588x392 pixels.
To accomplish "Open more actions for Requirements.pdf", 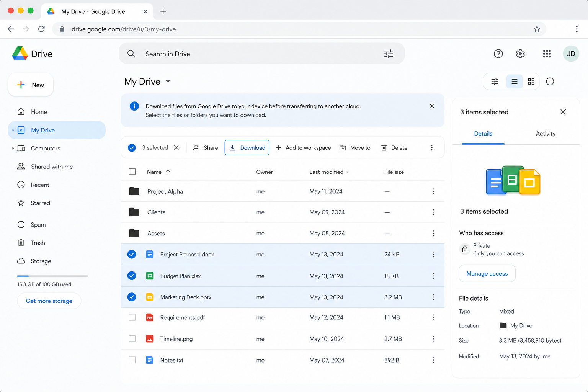I will pyautogui.click(x=434, y=317).
